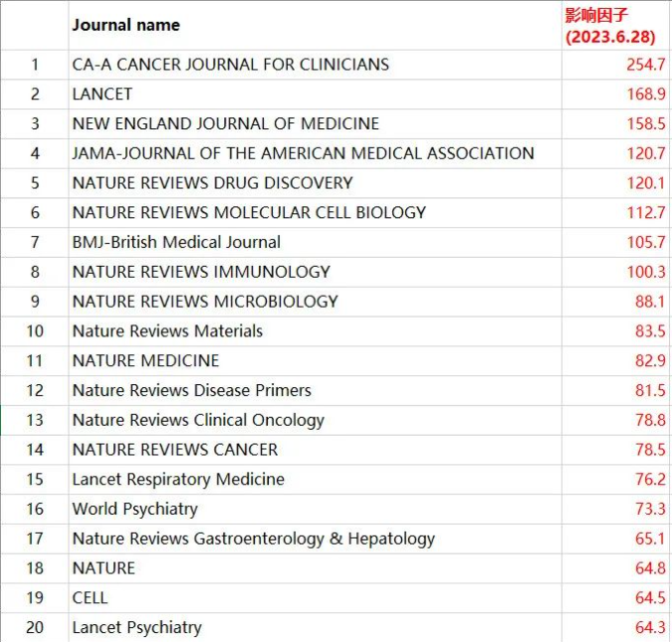Select the impact factor value 64.8
672x642 pixels.
point(650,568)
